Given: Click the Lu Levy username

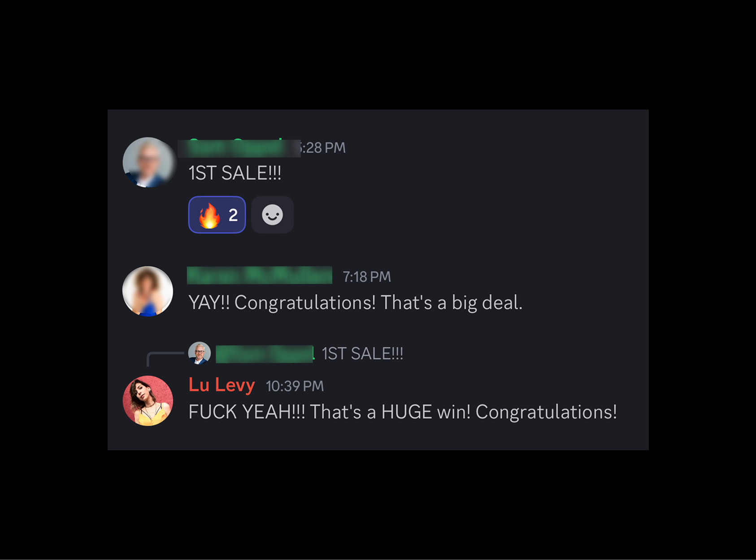Looking at the screenshot, I should (222, 385).
